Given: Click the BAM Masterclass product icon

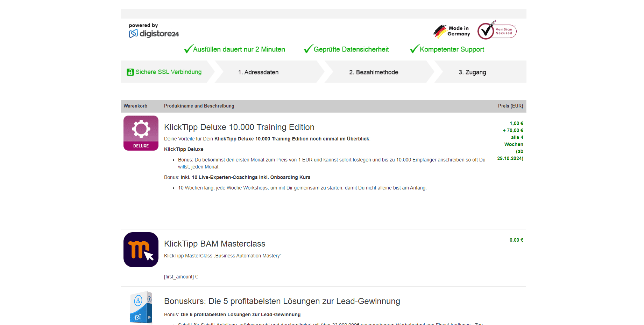Looking at the screenshot, I should pyautogui.click(x=141, y=250).
